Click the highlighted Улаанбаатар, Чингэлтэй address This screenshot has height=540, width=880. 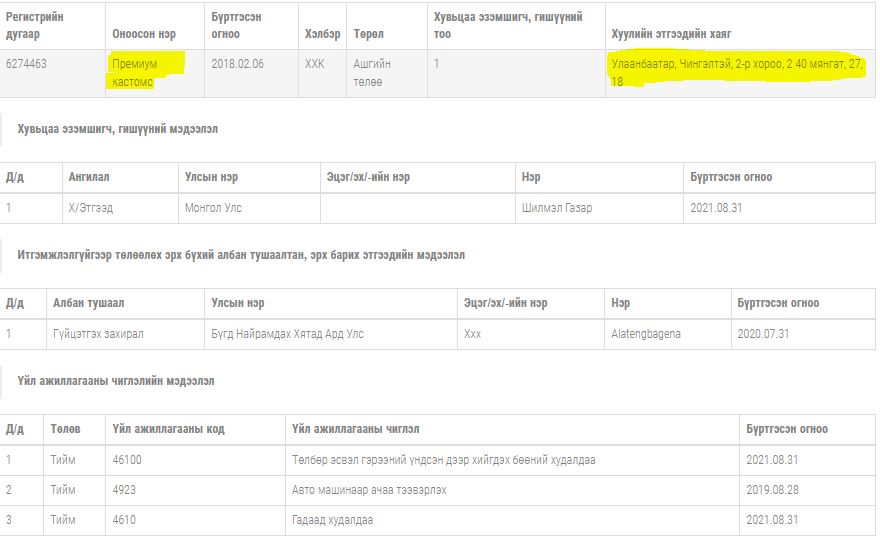coord(737,71)
